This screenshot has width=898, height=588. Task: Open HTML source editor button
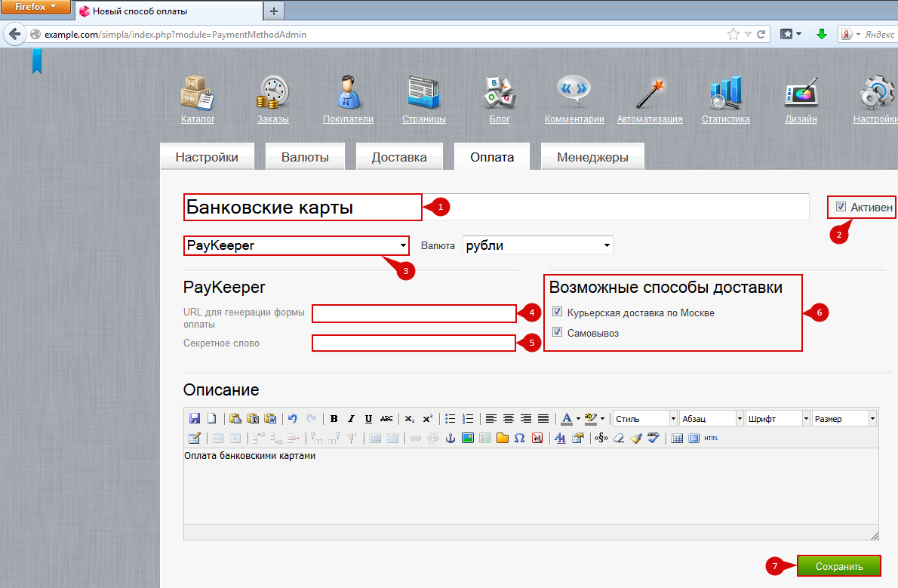[711, 439]
